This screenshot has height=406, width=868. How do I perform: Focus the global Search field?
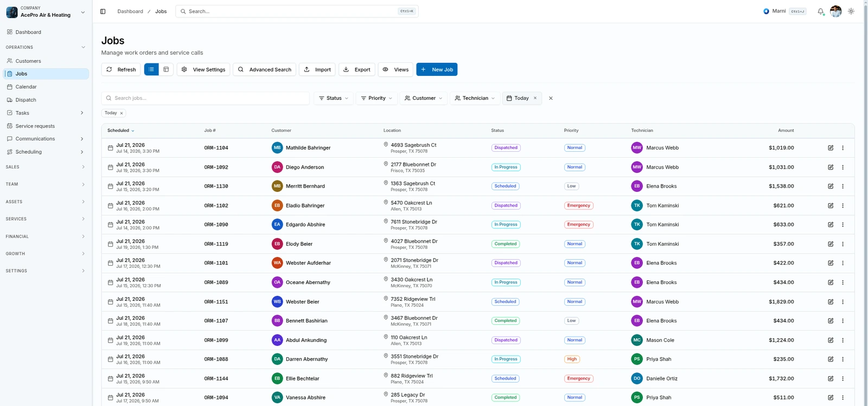point(297,11)
